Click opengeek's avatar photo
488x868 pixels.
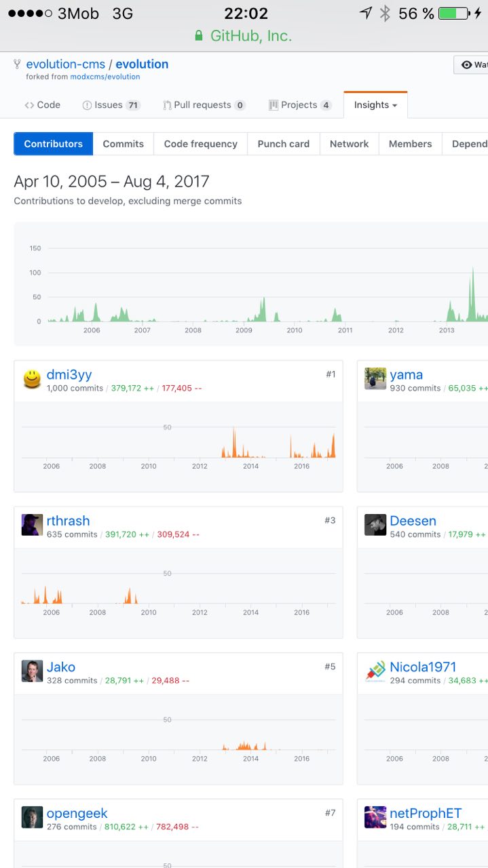click(x=32, y=817)
